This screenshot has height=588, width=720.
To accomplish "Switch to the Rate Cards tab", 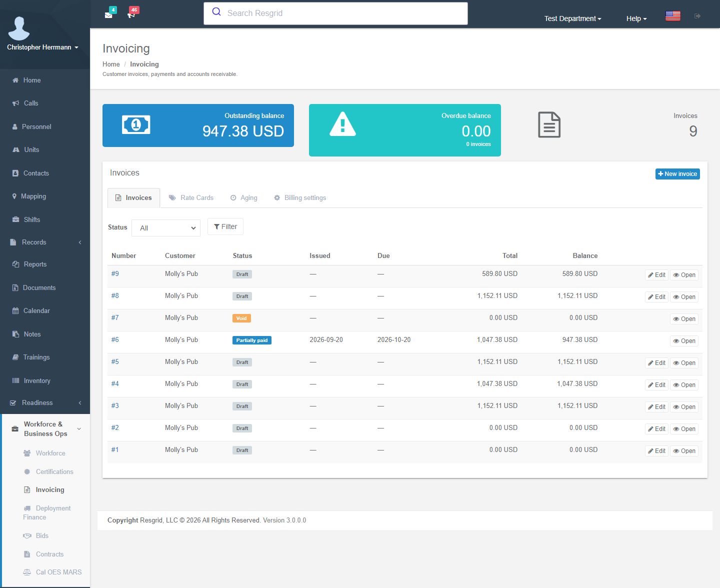I will [191, 198].
